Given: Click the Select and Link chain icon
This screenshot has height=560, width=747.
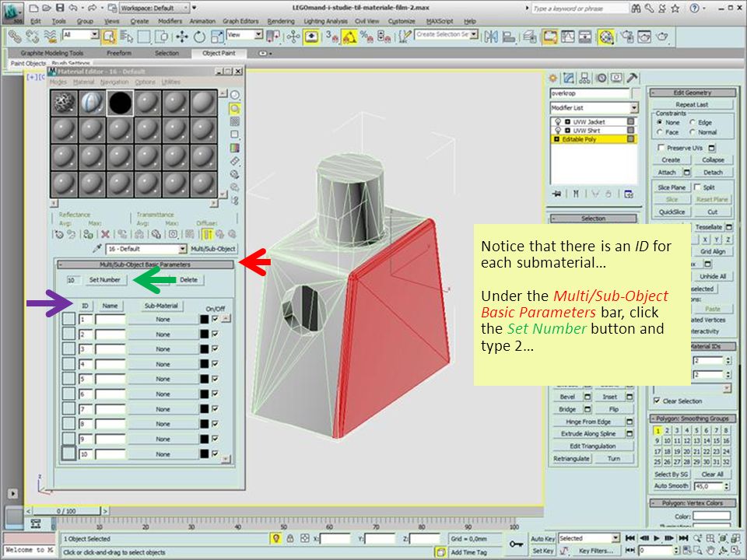Looking at the screenshot, I should [14, 37].
